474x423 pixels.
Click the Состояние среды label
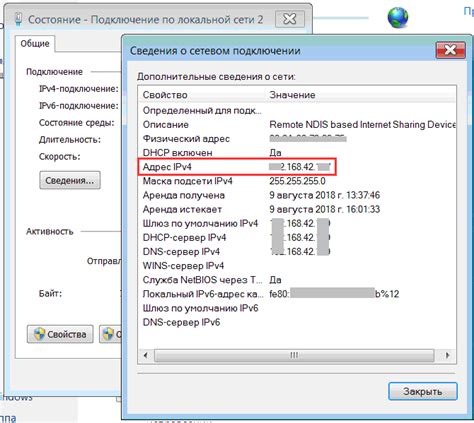tap(77, 123)
